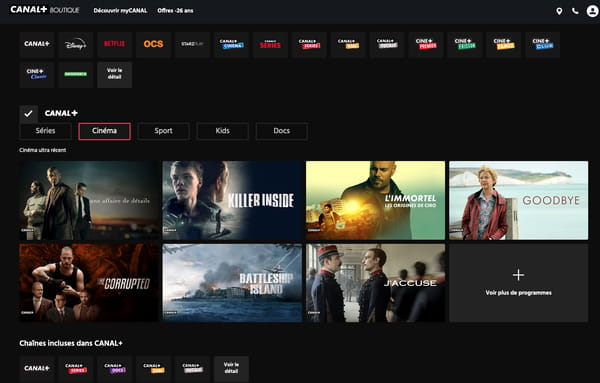Select the Starzplay channel logo

(x=192, y=44)
